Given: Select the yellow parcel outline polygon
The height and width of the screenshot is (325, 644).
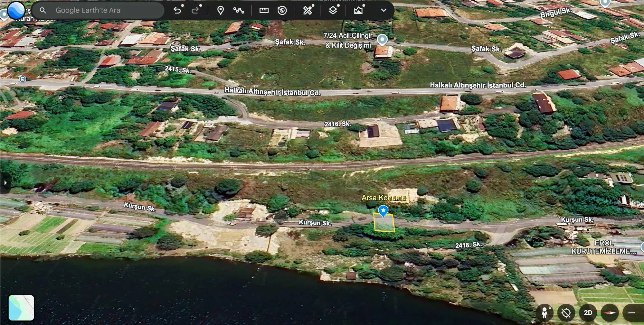Looking at the screenshot, I should [x=384, y=223].
